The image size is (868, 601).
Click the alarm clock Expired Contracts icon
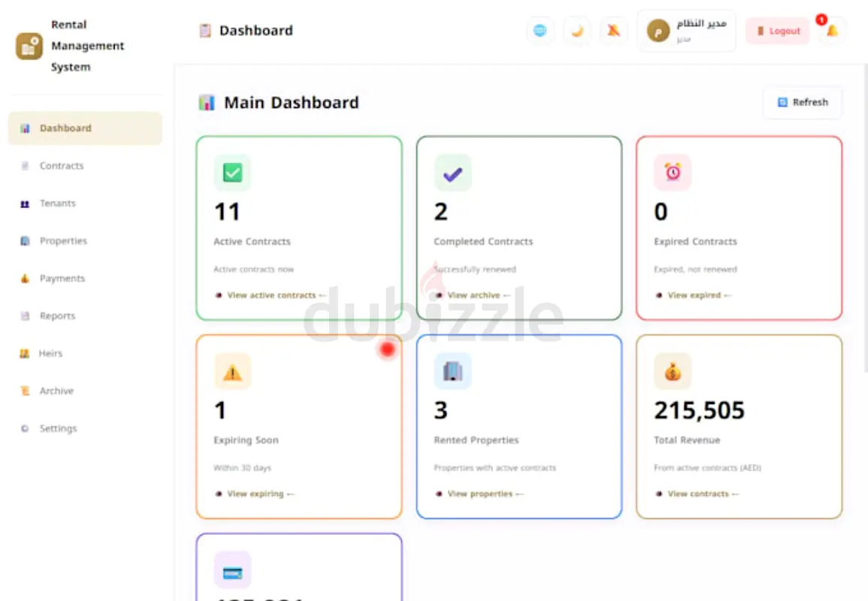(x=673, y=173)
